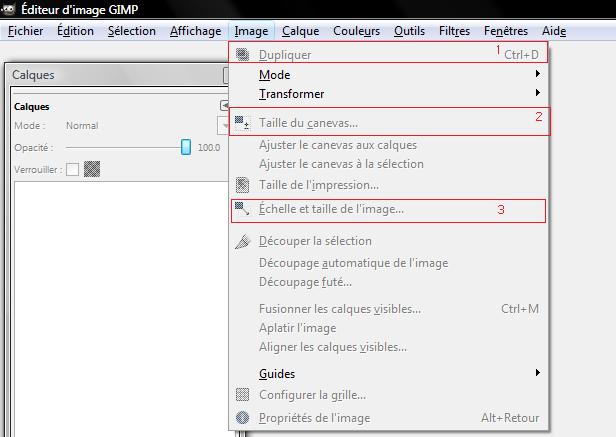Image resolution: width=616 pixels, height=437 pixels.
Task: Click the GIMP logo in title bar
Action: [x=8, y=9]
